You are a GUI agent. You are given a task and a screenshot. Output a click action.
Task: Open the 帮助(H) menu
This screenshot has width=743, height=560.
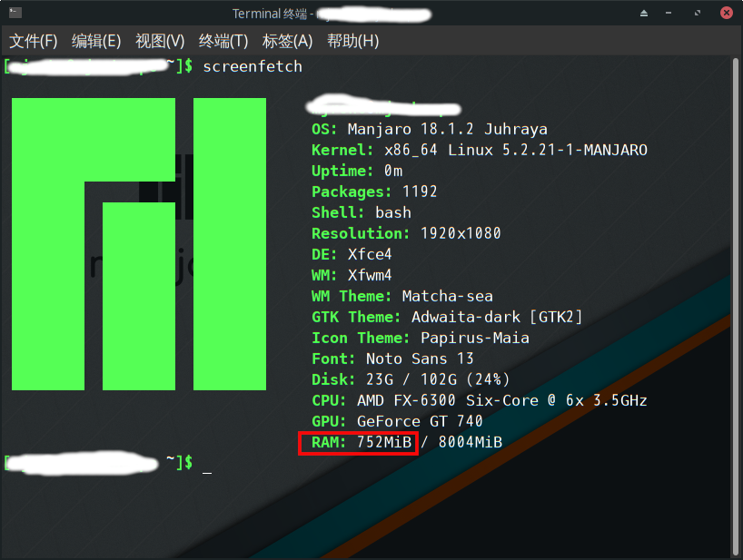pyautogui.click(x=353, y=41)
